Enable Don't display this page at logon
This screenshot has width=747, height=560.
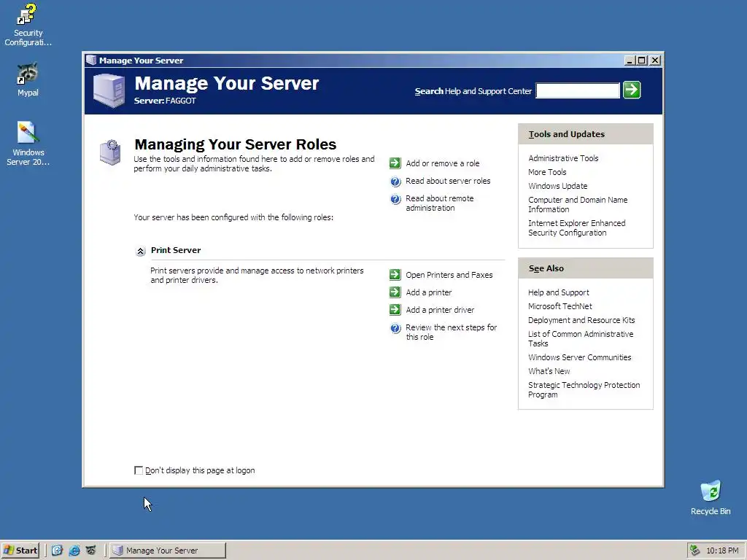coord(139,470)
